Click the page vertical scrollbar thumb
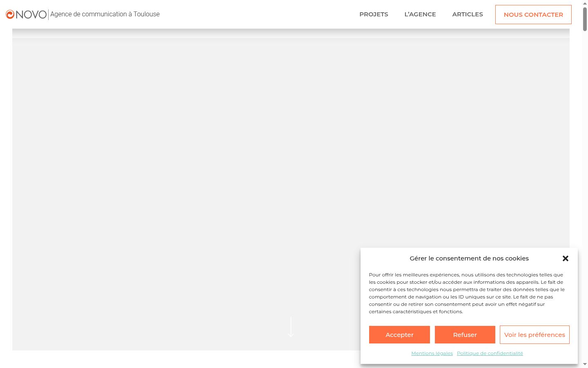Screen dimensions: 588x368 pyautogui.click(x=585, y=18)
